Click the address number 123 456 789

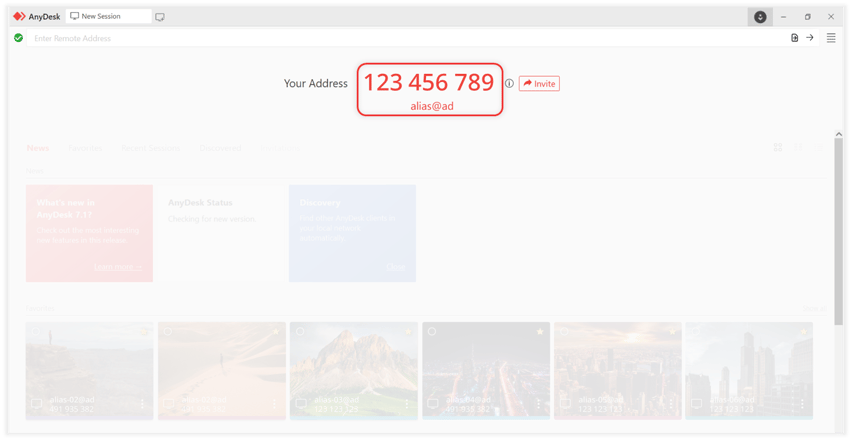pos(429,83)
